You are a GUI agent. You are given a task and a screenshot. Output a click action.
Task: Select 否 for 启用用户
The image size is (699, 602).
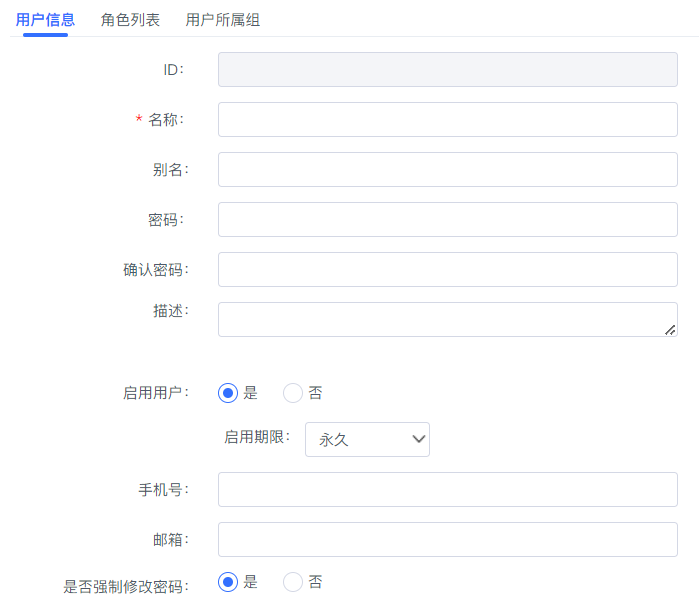click(x=293, y=393)
